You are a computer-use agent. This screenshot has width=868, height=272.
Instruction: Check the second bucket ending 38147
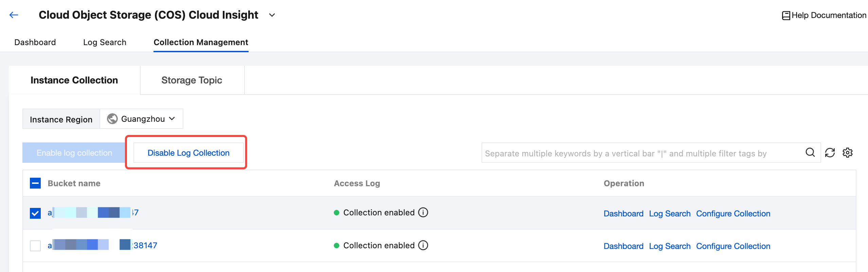point(35,246)
